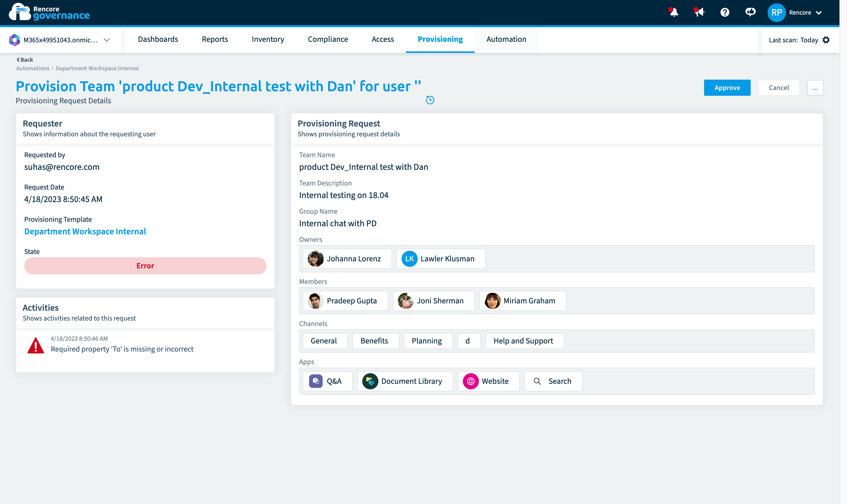Click the Search magnifier app icon

click(537, 381)
